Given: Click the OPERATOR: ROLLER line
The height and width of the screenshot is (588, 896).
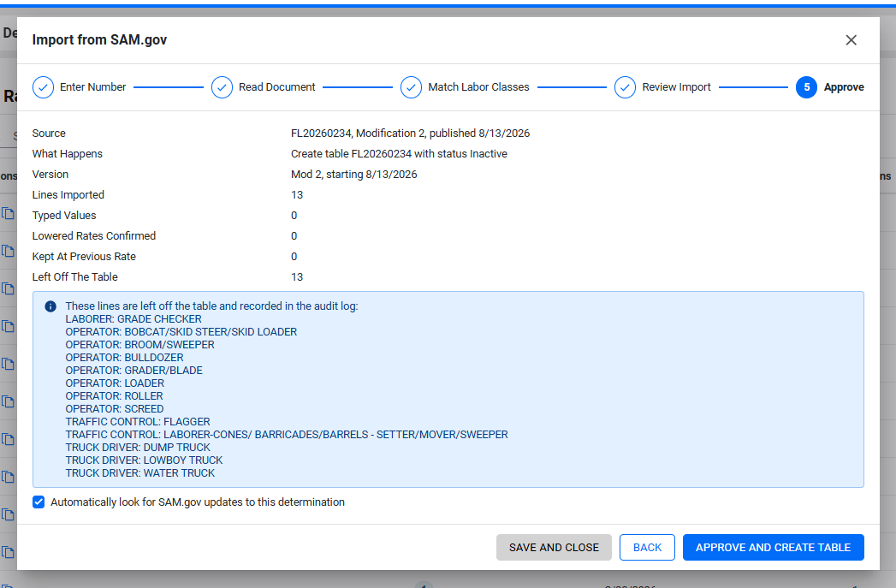Looking at the screenshot, I should coord(115,396).
